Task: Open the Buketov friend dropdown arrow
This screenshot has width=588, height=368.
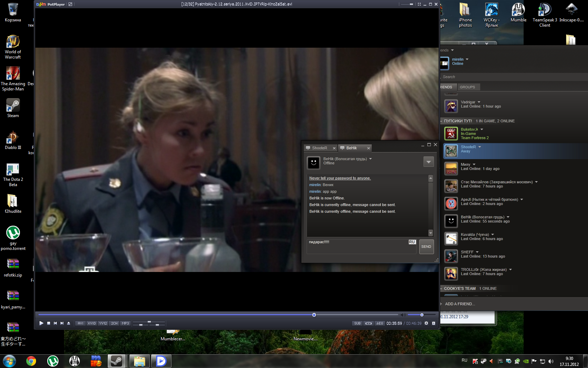Action: [x=482, y=129]
